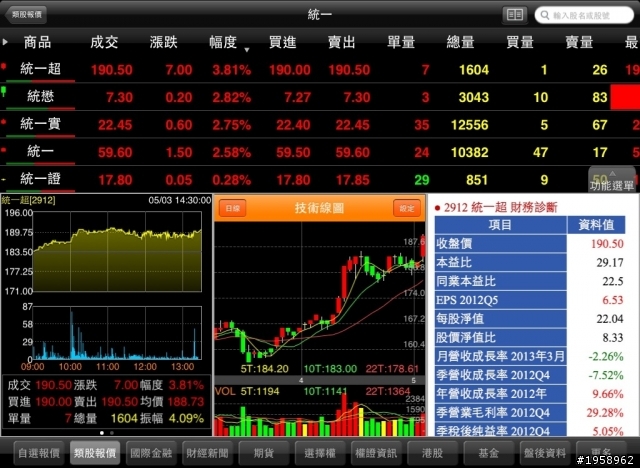Sort by 成交 column header
This screenshot has height=468, width=640.
(x=104, y=42)
